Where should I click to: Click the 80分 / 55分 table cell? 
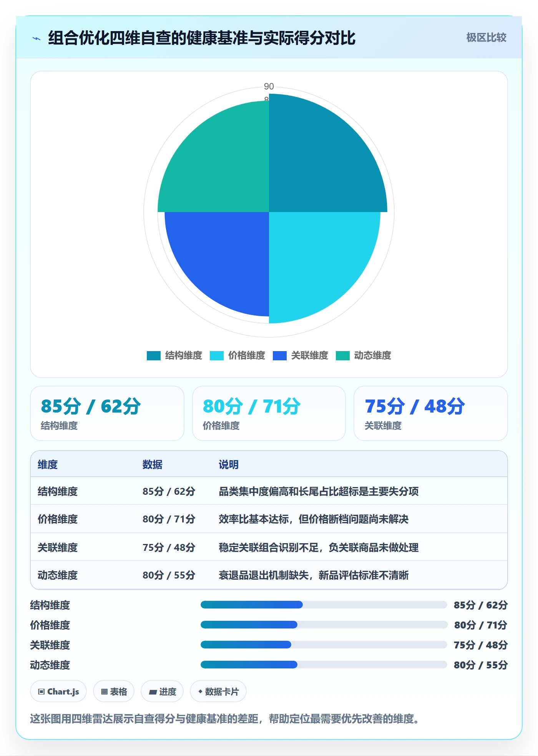[x=169, y=575]
